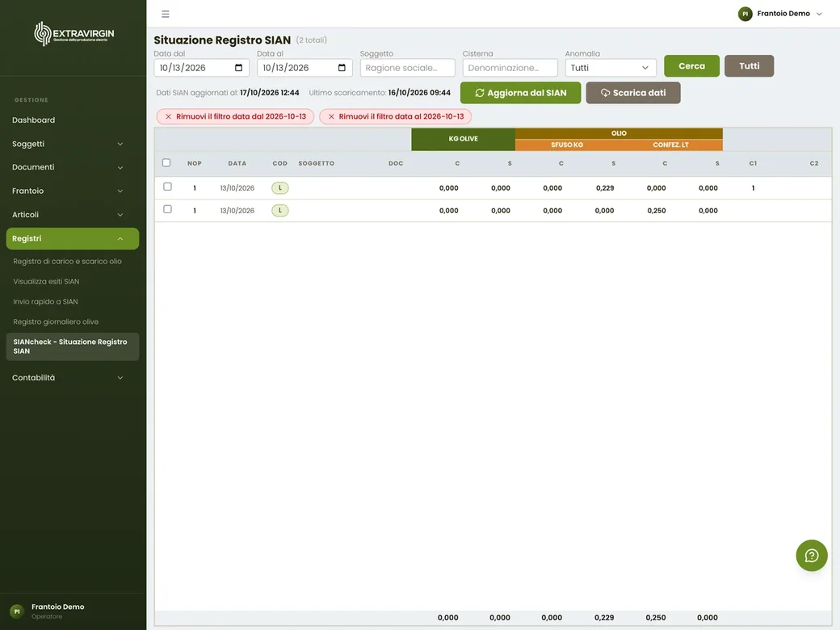
Task: Remove the 'data al 2026-10-13' filter chip
Action: click(395, 116)
